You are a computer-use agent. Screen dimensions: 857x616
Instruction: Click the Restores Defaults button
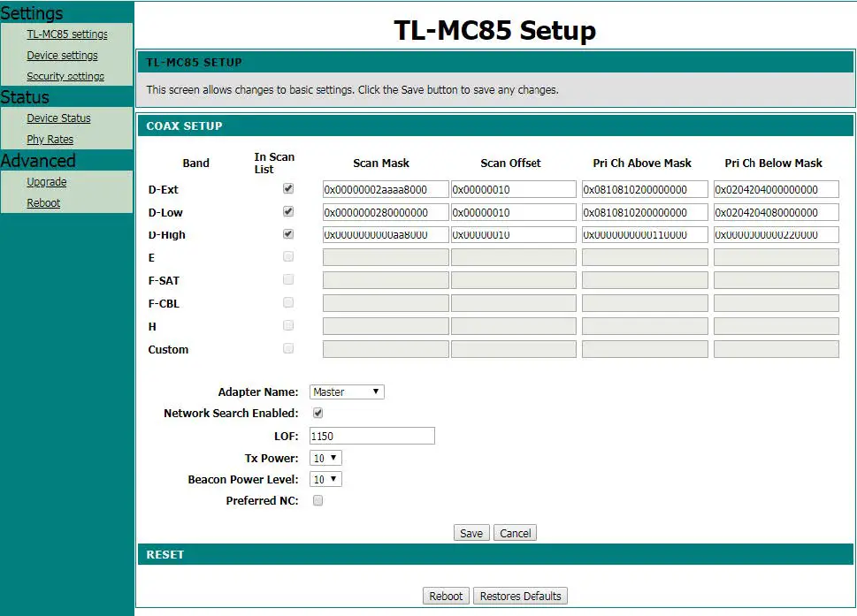click(x=520, y=595)
